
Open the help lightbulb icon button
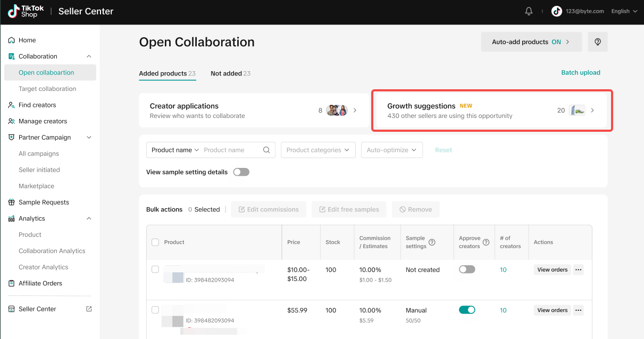(598, 42)
